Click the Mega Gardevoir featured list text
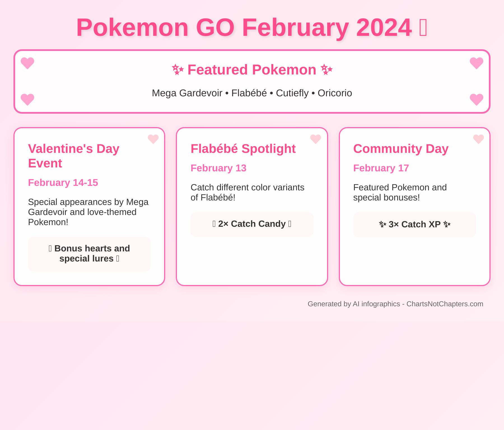 click(187, 93)
